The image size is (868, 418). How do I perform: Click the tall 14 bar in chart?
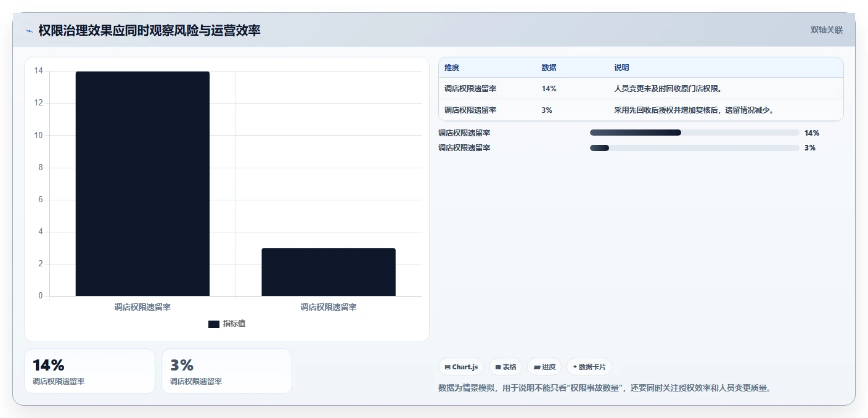142,184
